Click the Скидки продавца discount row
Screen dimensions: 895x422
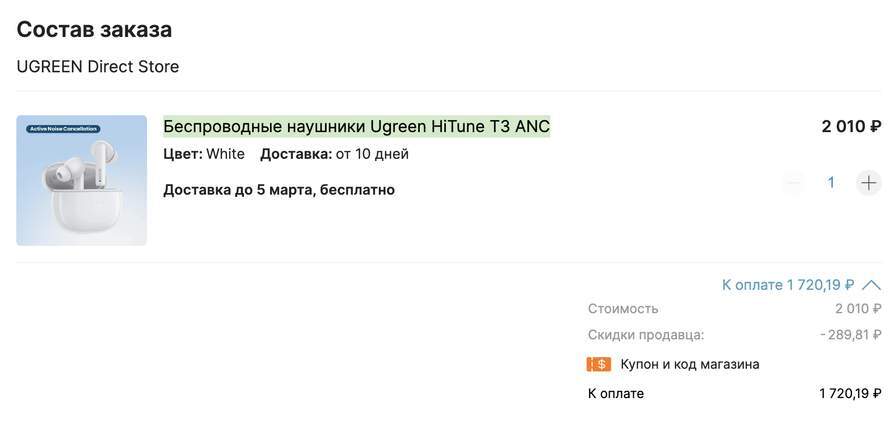(735, 335)
